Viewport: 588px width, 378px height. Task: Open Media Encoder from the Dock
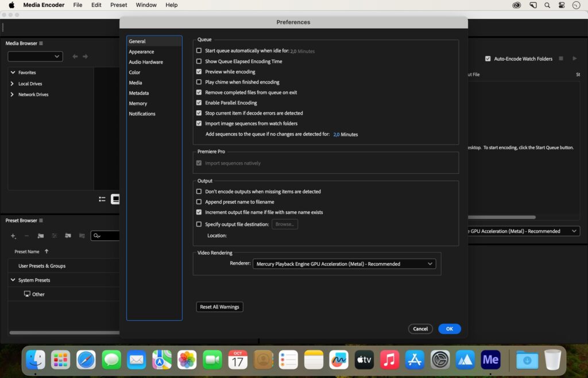click(491, 360)
